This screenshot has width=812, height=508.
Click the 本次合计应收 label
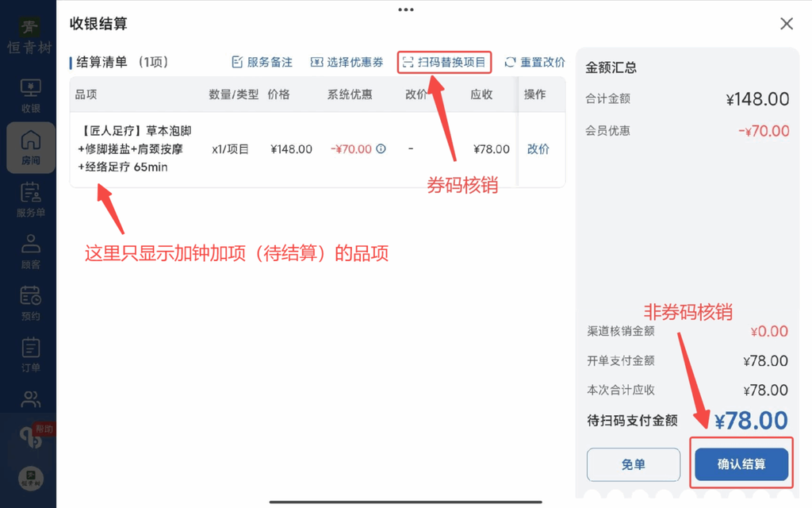(x=621, y=391)
